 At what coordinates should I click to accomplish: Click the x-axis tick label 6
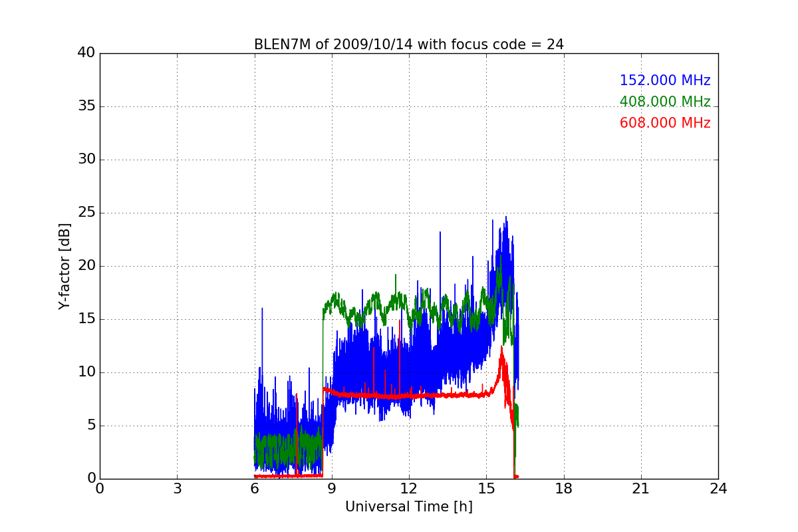[x=254, y=489]
